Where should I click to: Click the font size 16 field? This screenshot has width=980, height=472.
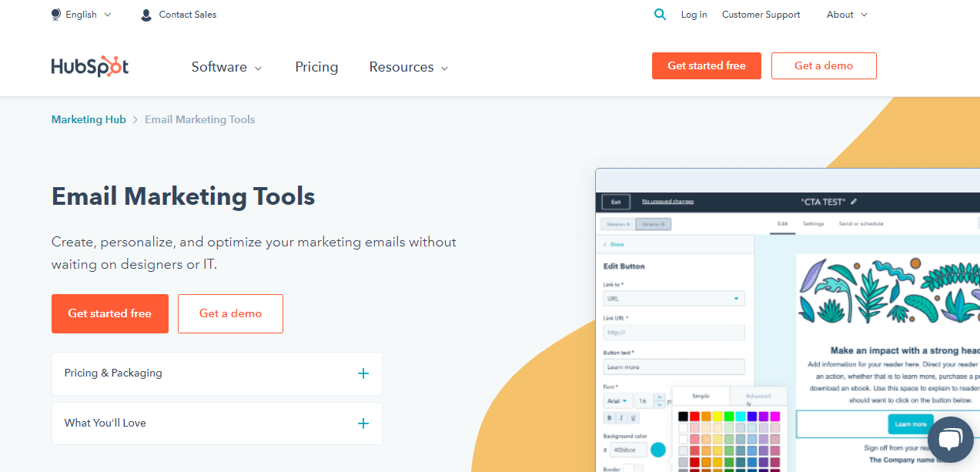644,401
